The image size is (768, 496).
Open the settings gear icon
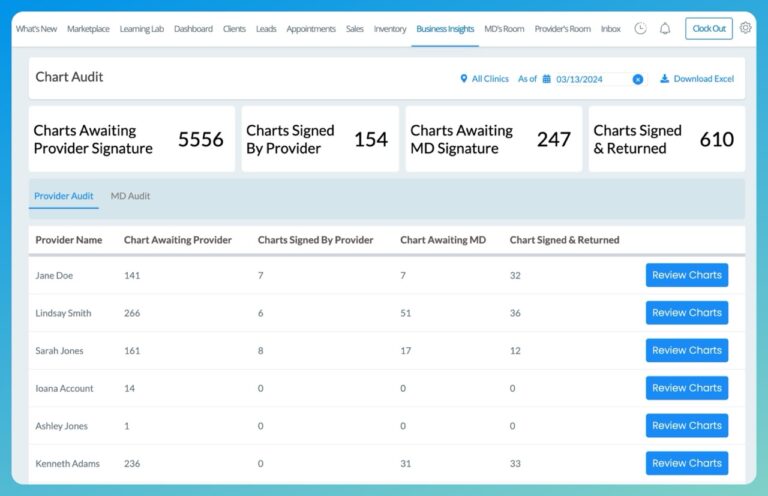745,29
